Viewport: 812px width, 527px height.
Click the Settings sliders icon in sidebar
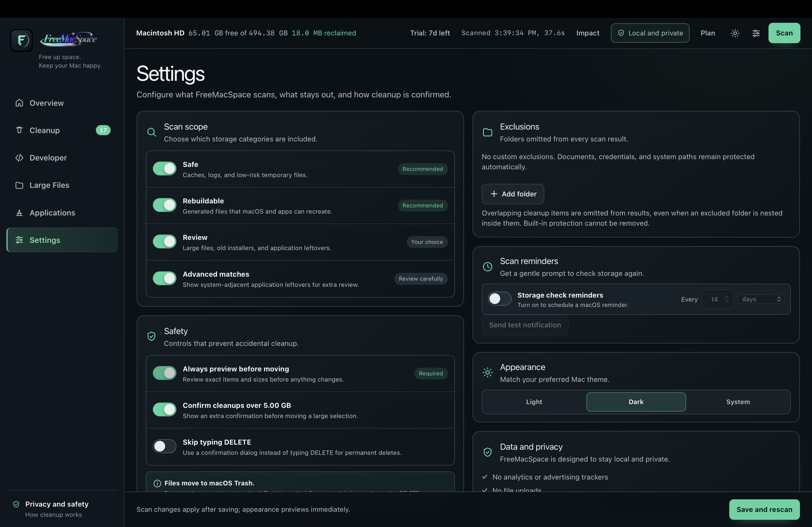[19, 240]
